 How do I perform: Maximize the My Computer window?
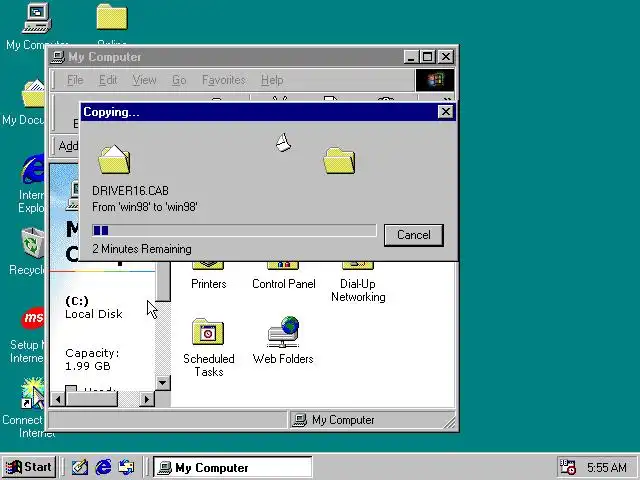[x=427, y=57]
